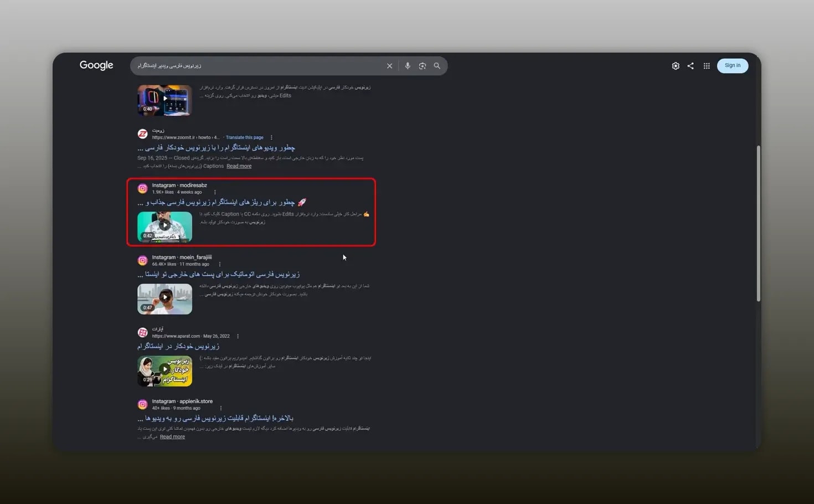Viewport: 814px width, 504px height.
Task: Open Instagram · applenik.store source label
Action: (182, 402)
